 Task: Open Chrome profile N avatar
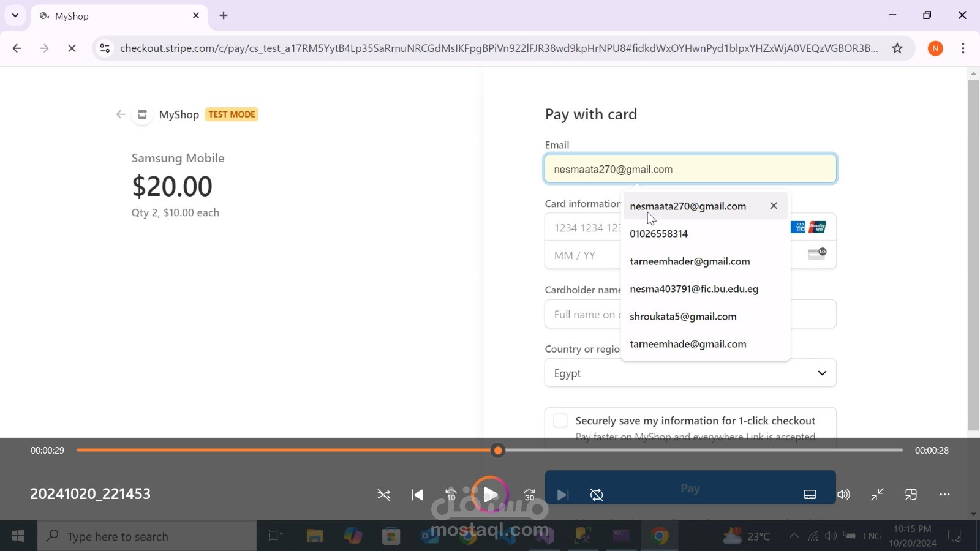[x=935, y=48]
